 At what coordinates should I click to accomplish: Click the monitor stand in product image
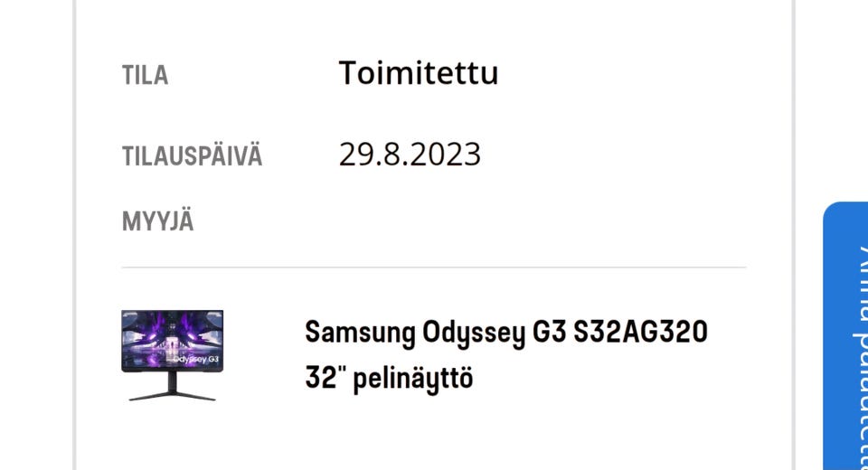click(x=172, y=389)
